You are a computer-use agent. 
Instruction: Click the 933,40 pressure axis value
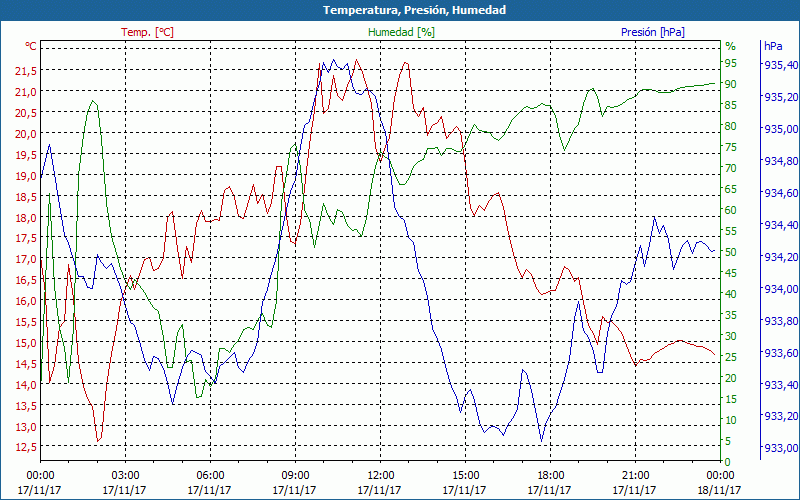780,384
